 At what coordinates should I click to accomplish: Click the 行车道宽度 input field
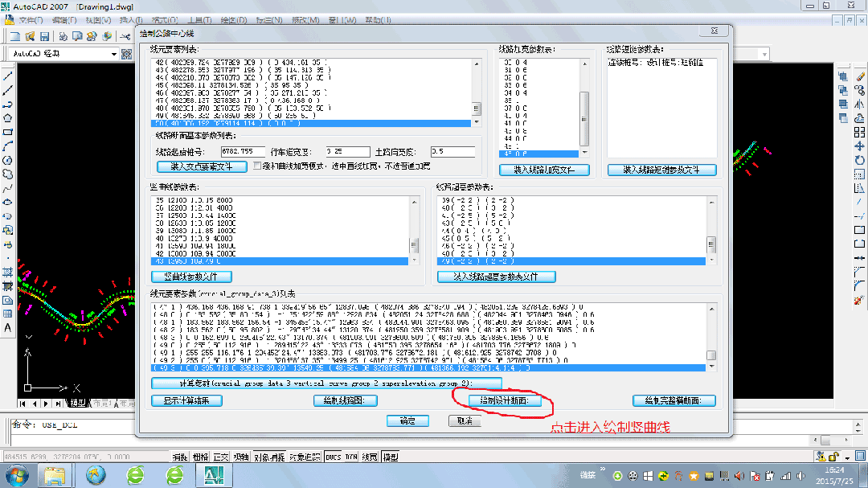click(x=348, y=151)
